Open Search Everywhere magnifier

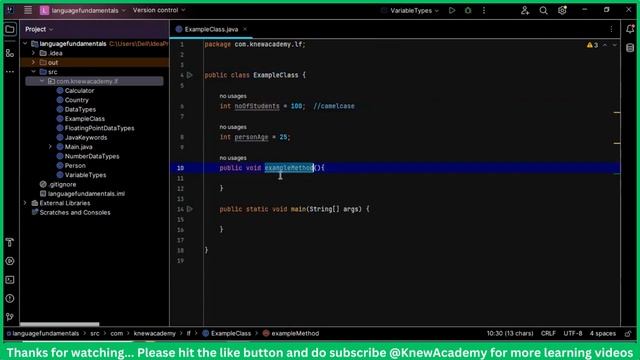tap(543, 10)
